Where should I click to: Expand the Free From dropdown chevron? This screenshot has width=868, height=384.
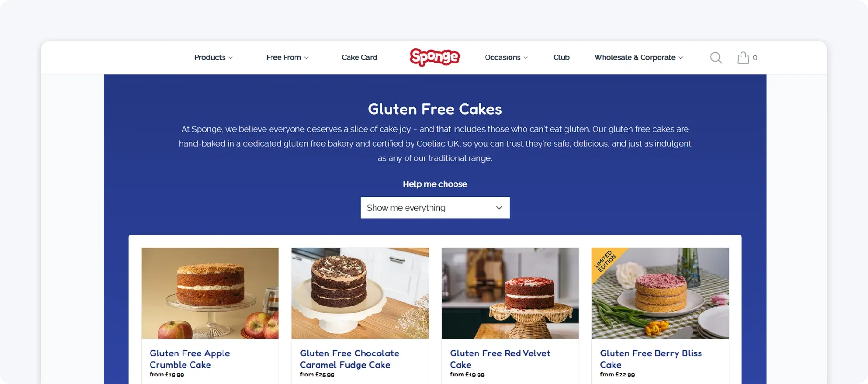pyautogui.click(x=306, y=58)
